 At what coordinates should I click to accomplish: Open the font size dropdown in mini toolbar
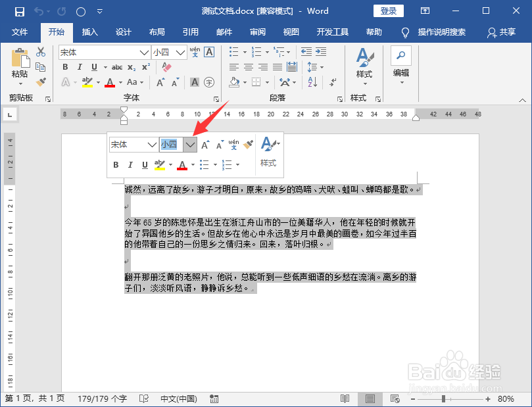(x=189, y=145)
